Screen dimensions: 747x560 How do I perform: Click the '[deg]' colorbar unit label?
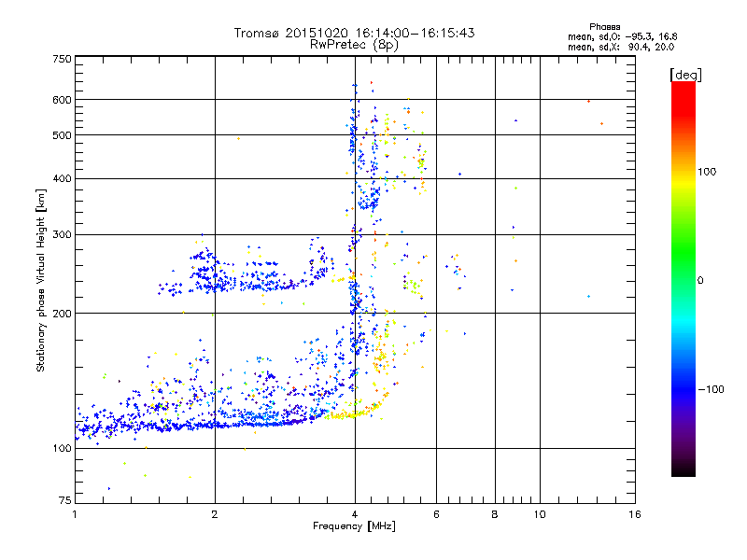pyautogui.click(x=685, y=75)
